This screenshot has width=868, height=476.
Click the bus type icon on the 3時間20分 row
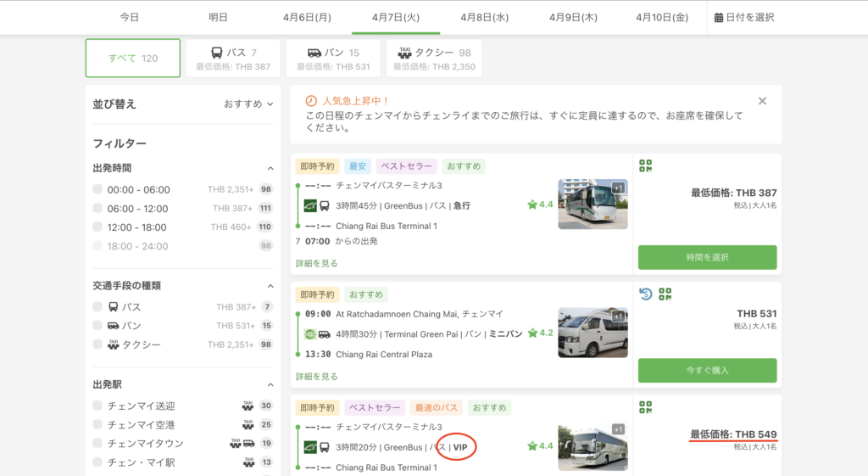pos(325,447)
